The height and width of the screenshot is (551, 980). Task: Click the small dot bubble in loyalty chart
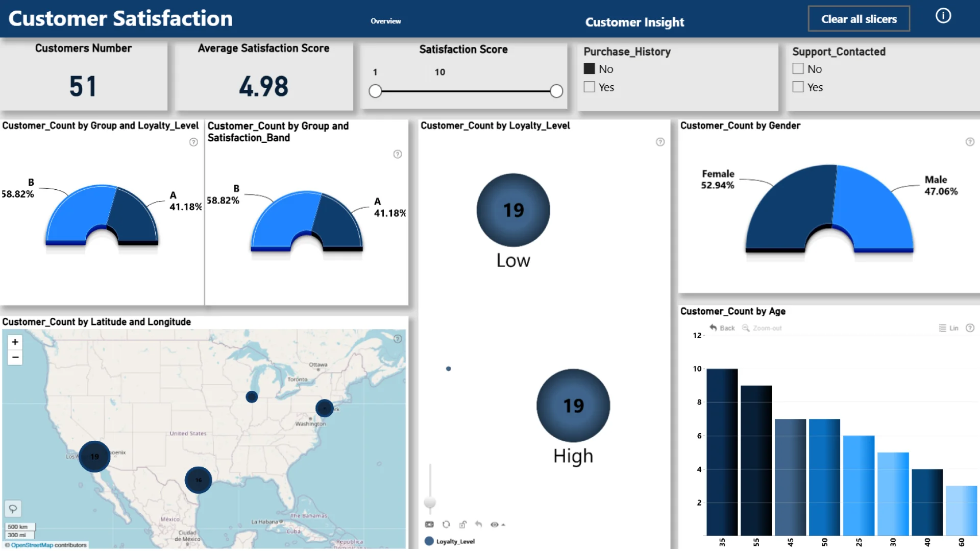(x=448, y=368)
